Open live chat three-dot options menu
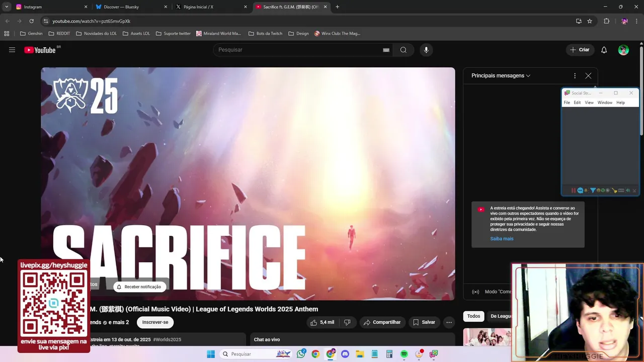This screenshot has width=644, height=362. point(575,75)
